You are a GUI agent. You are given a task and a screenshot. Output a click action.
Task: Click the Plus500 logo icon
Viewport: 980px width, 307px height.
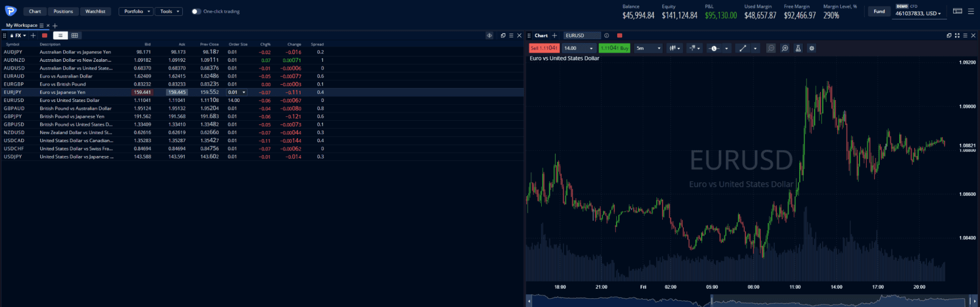click(10, 11)
